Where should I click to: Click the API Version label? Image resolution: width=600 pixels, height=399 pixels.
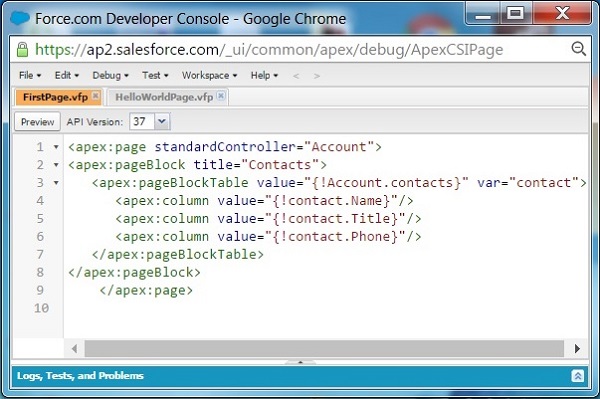(x=95, y=122)
